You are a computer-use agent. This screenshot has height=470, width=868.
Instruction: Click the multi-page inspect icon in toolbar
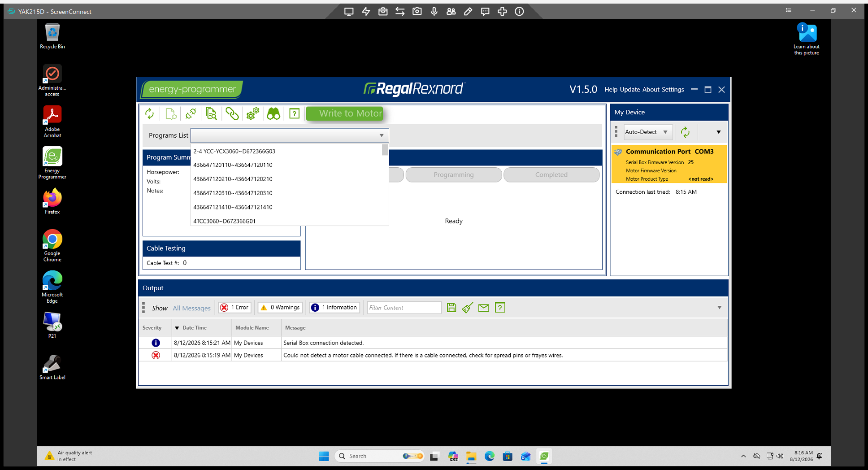click(x=211, y=114)
